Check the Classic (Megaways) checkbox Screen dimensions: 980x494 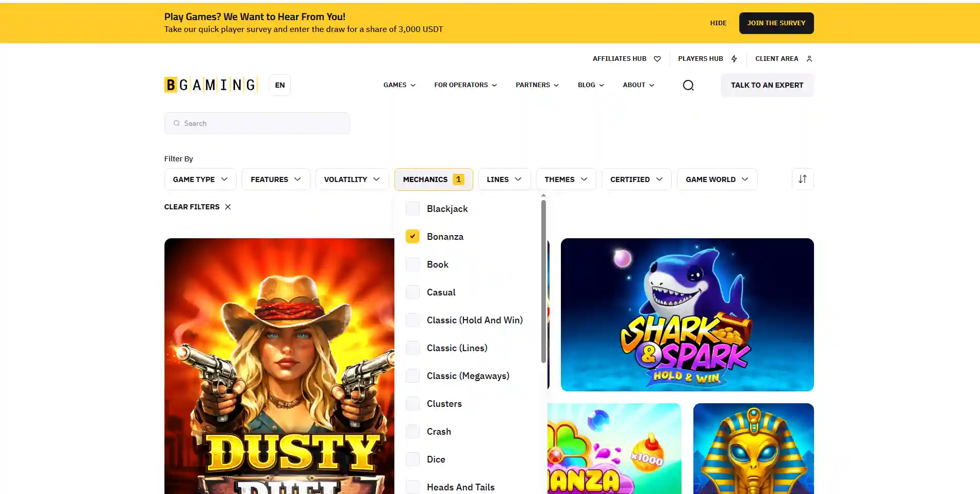click(412, 376)
